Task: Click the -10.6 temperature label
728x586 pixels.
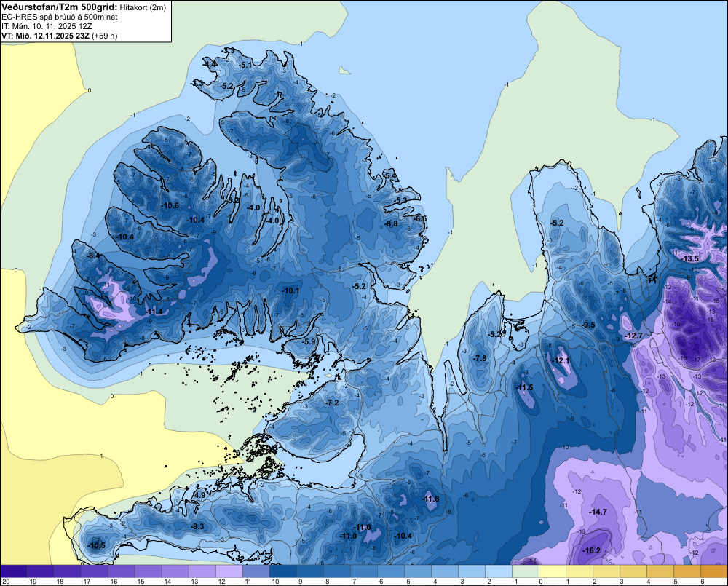Action: 170,205
